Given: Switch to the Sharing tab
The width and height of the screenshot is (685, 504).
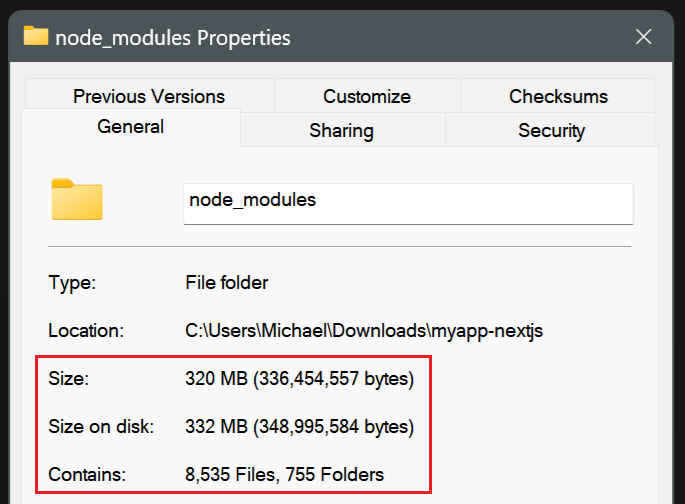Looking at the screenshot, I should (342, 130).
